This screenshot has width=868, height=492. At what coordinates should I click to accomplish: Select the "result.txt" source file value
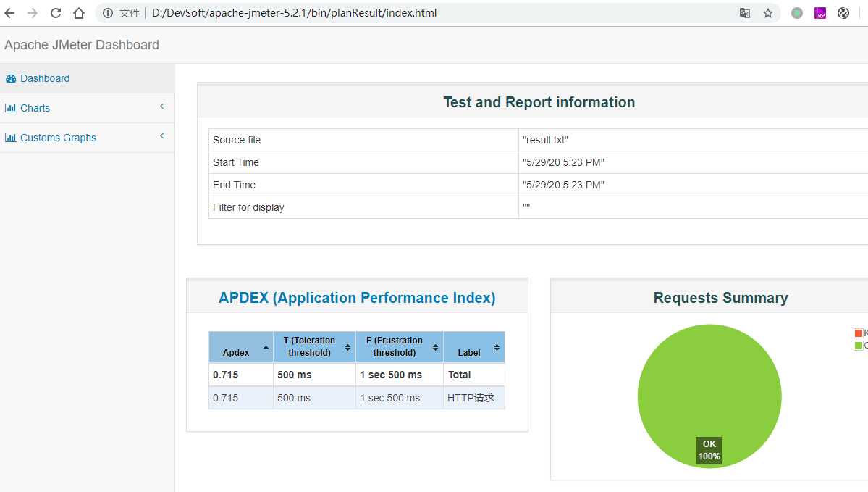coord(545,140)
